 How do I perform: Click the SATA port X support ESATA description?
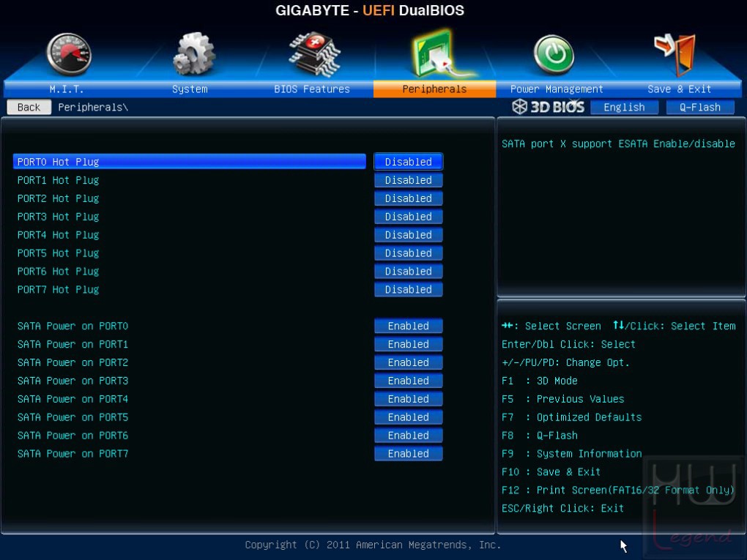[x=618, y=143]
